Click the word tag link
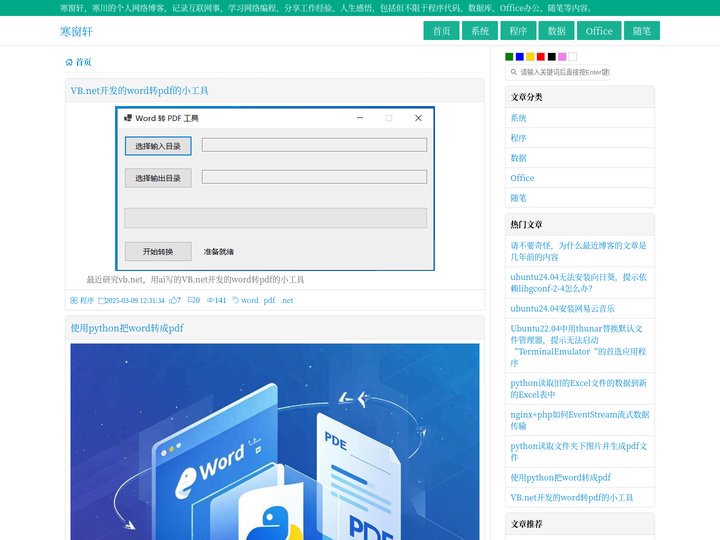Viewport: 720px width, 540px height. pyautogui.click(x=250, y=300)
